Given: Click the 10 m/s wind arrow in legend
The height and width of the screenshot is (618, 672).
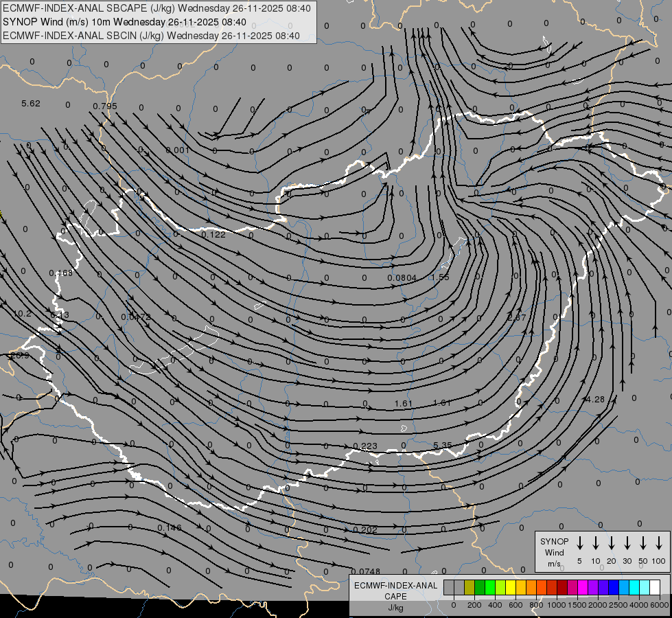Looking at the screenshot, I should pos(595,543).
